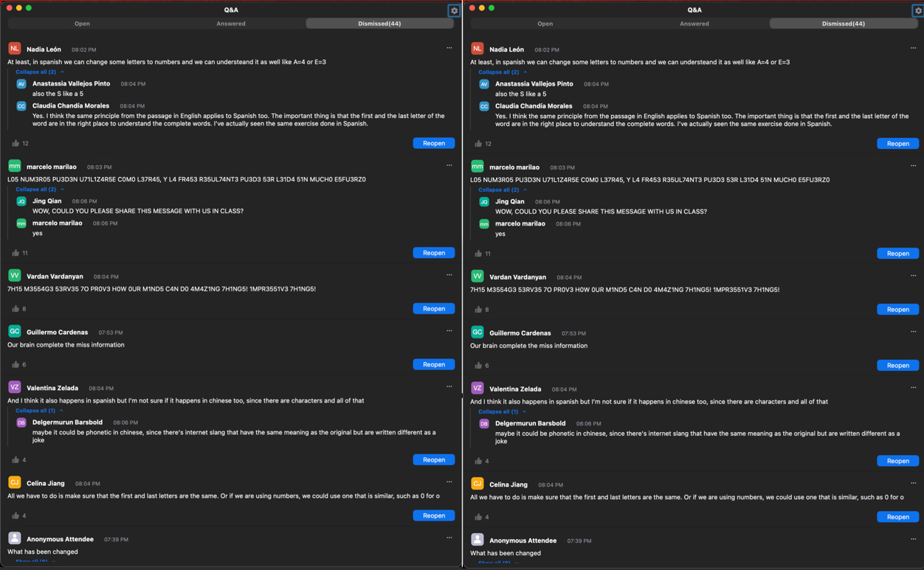924x570 pixels.
Task: Switch to the Answered tab in right window
Action: [x=694, y=24]
